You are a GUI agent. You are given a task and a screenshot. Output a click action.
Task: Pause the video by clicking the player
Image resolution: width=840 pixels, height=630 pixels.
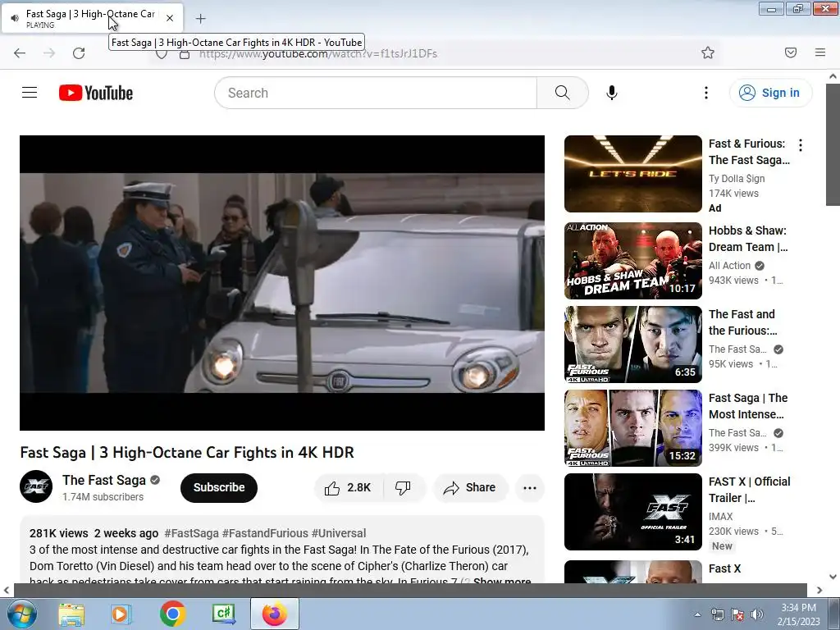tap(282, 283)
